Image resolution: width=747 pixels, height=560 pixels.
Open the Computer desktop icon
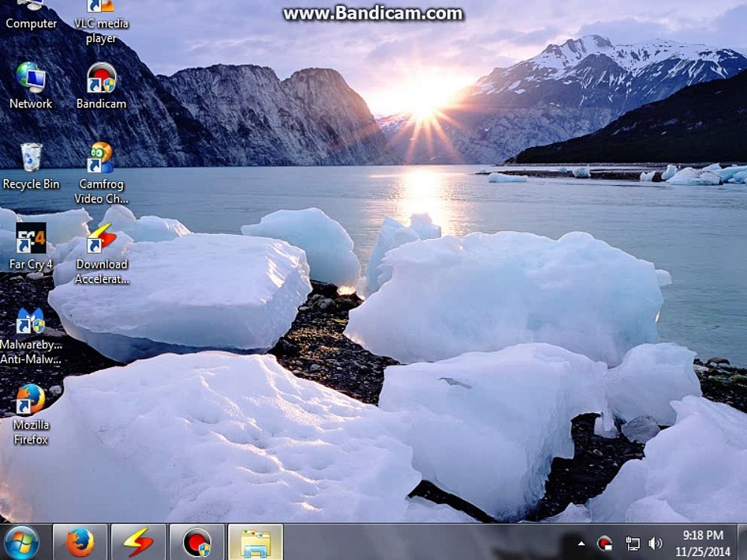coord(31,16)
